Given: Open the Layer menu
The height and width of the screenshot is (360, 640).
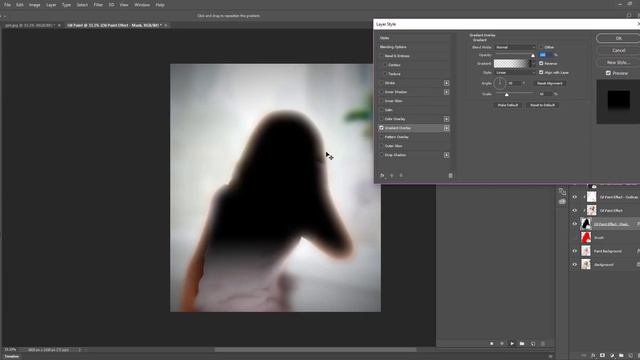Looking at the screenshot, I should click(51, 5).
